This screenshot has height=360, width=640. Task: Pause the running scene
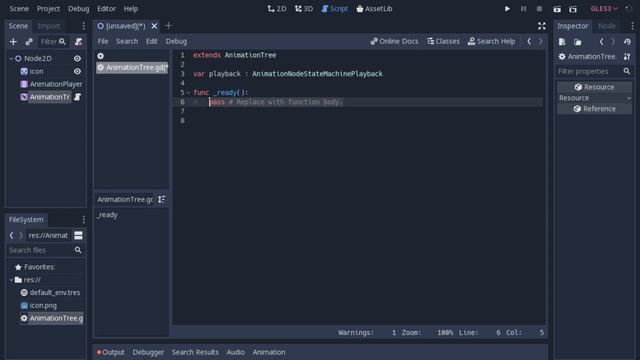[x=523, y=9]
